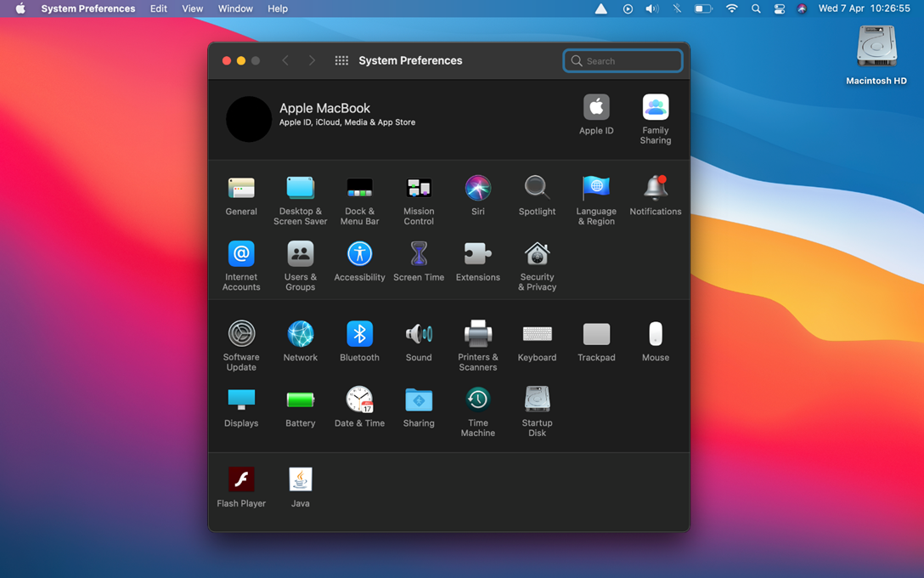The height and width of the screenshot is (578, 924).
Task: Open Wi-Fi status menu in menu bar
Action: coord(731,8)
